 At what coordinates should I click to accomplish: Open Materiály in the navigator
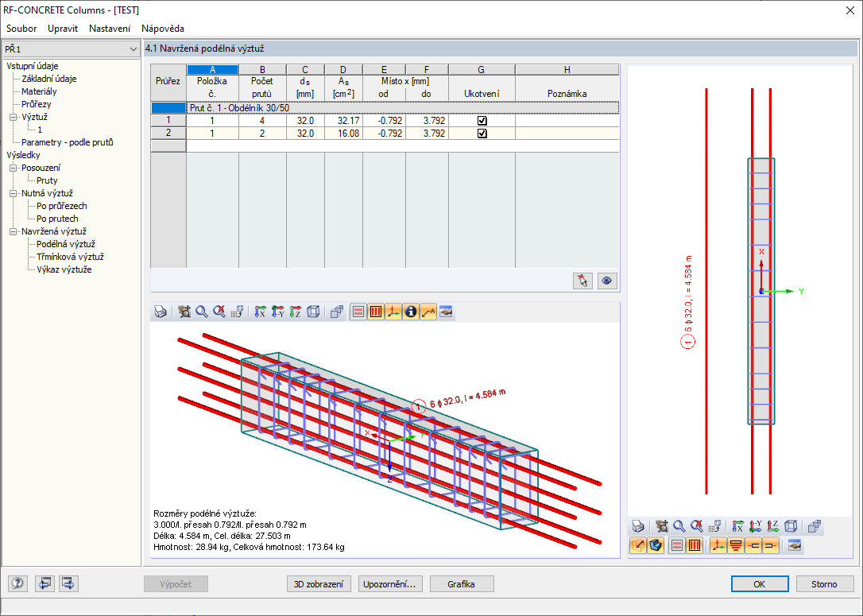click(x=39, y=91)
